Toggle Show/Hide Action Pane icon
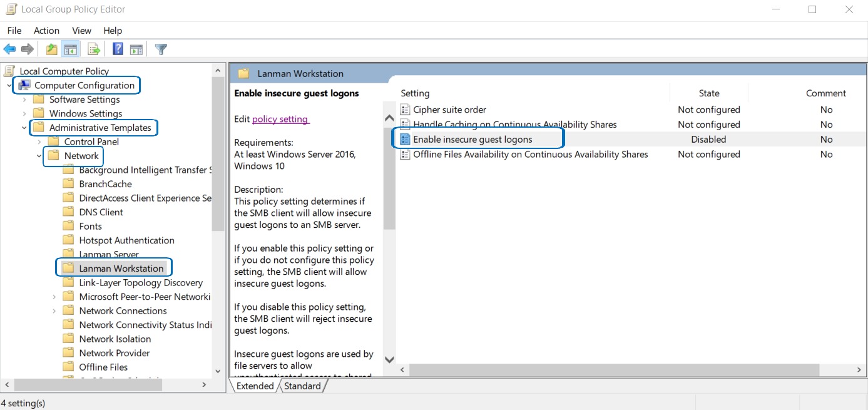 click(x=136, y=49)
